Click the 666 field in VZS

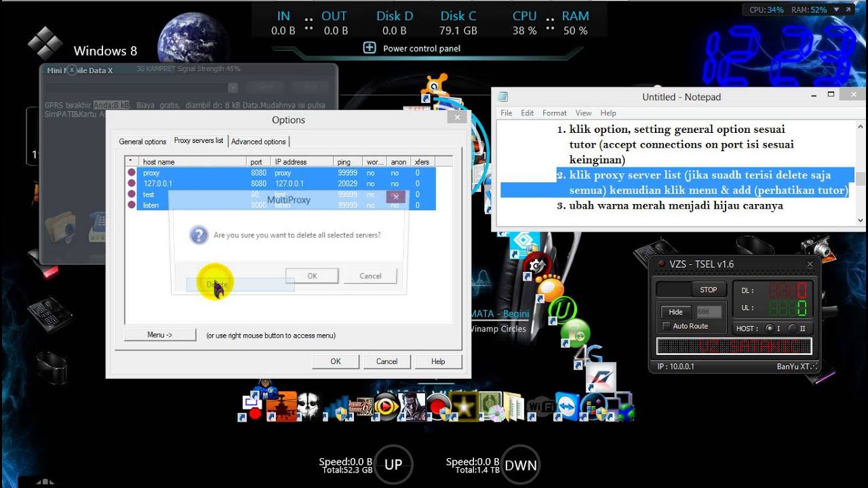click(x=709, y=312)
